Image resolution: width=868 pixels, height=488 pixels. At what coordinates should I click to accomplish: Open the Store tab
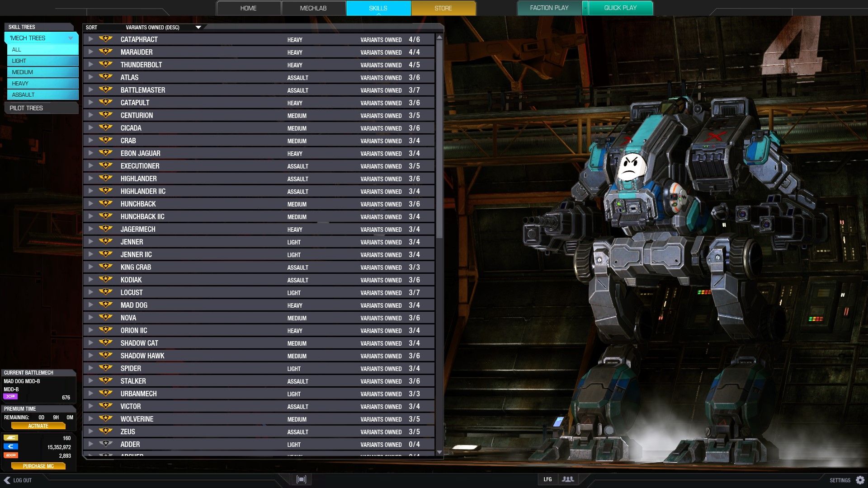443,8
